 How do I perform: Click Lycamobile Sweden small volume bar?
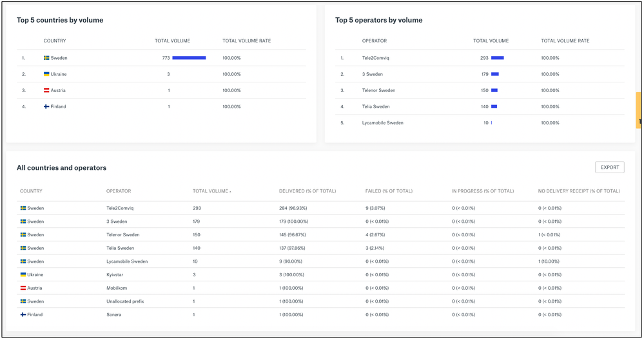tap(492, 122)
